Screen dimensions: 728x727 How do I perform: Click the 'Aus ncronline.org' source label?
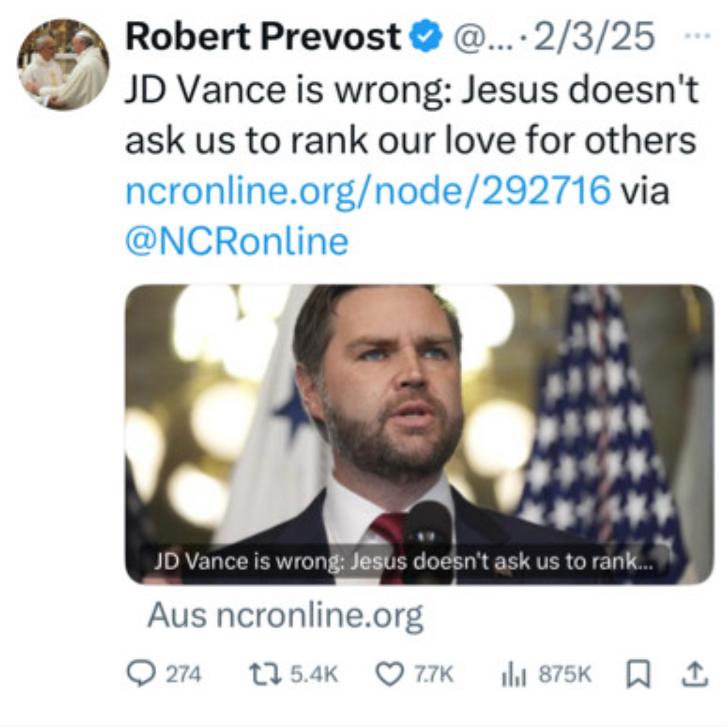point(285,615)
